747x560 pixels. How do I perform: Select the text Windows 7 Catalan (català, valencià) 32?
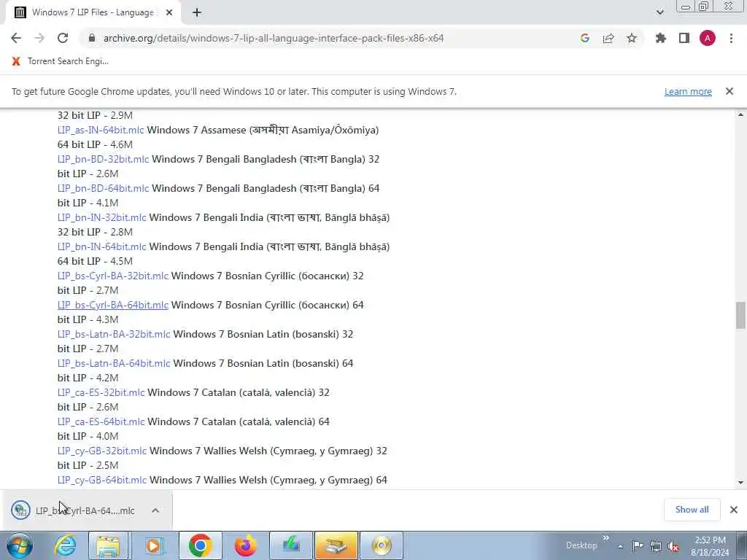(239, 392)
